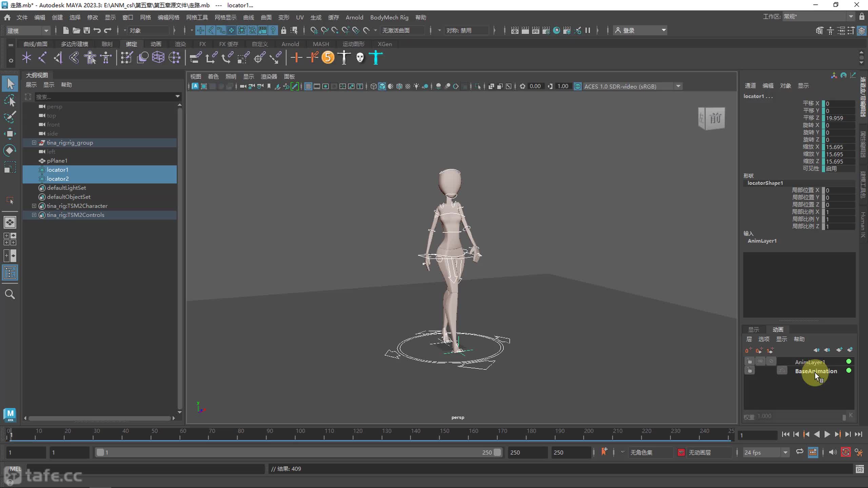
Task: Expand the tina_rig:TSM2Controls node
Action: click(x=34, y=215)
